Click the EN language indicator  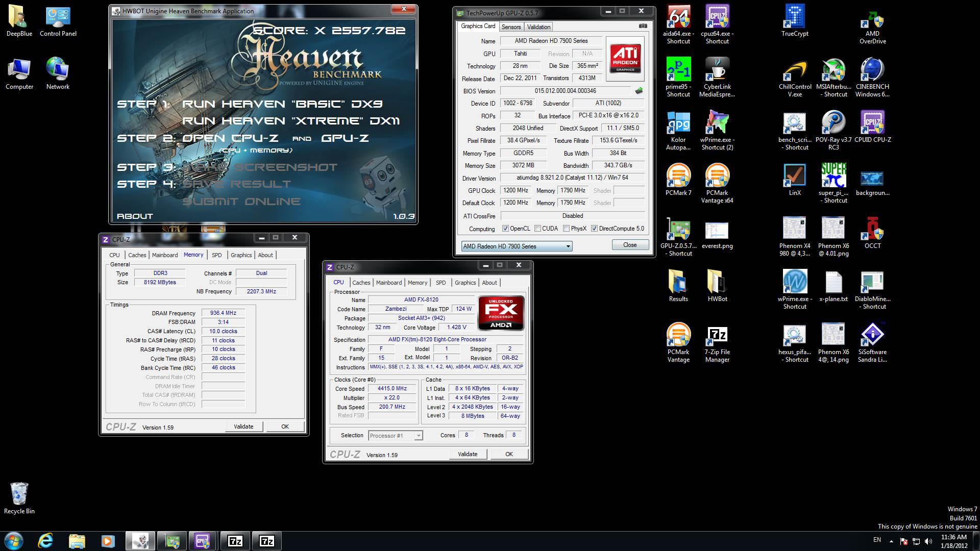pos(877,540)
